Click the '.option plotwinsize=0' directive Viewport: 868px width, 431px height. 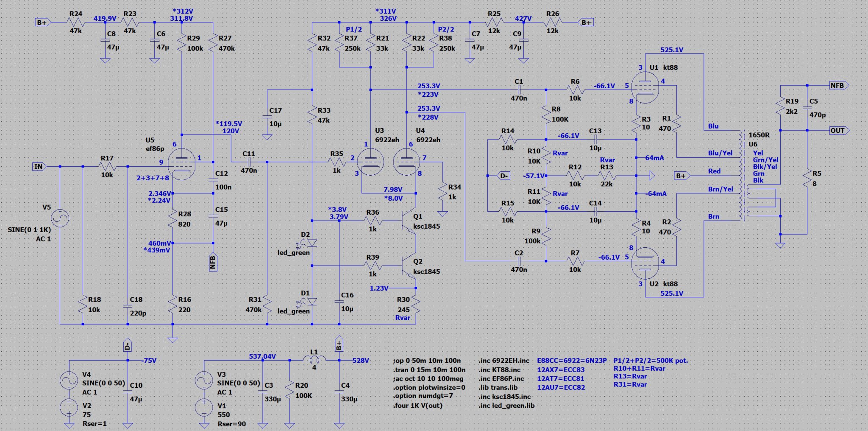tap(429, 388)
